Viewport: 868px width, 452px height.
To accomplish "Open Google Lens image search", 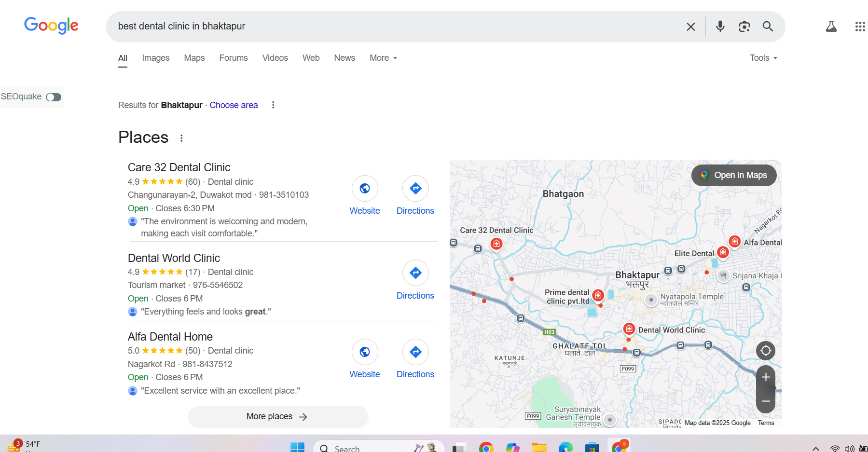I will [x=744, y=27].
